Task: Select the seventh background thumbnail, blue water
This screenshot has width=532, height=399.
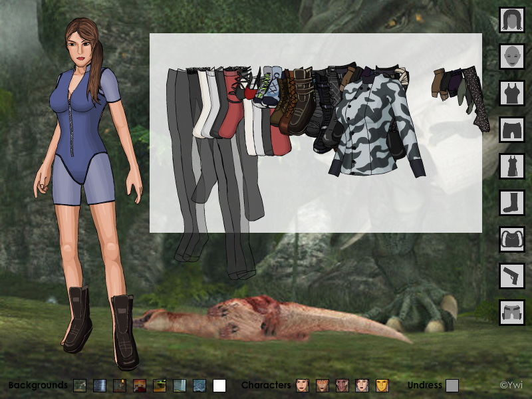Action: [199, 386]
